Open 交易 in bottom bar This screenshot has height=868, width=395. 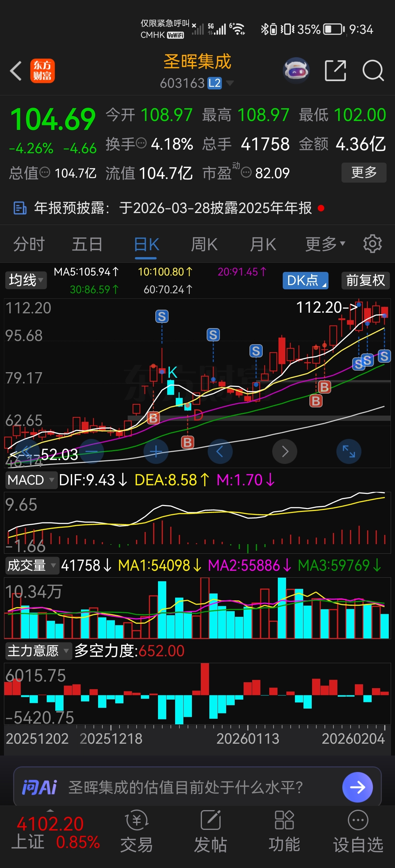pos(137,832)
